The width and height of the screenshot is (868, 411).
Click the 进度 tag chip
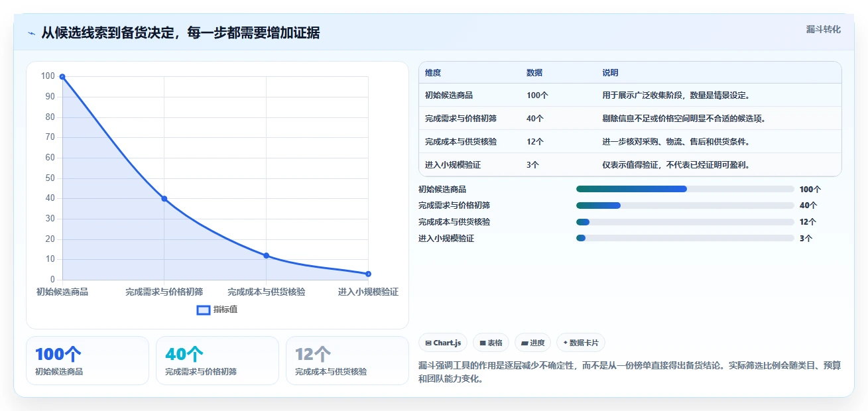(x=532, y=343)
